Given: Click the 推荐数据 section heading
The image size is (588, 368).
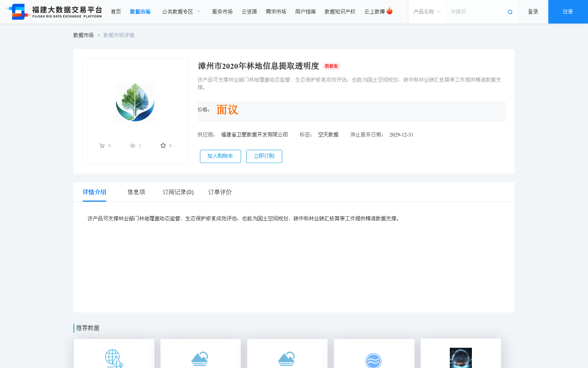Looking at the screenshot, I should coord(87,328).
